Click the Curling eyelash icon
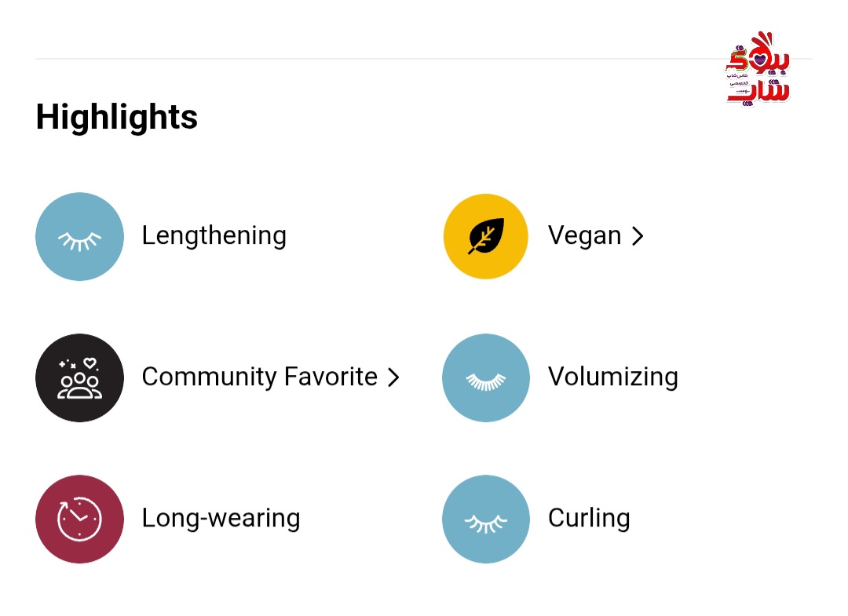This screenshot has width=848, height=616. [x=485, y=519]
